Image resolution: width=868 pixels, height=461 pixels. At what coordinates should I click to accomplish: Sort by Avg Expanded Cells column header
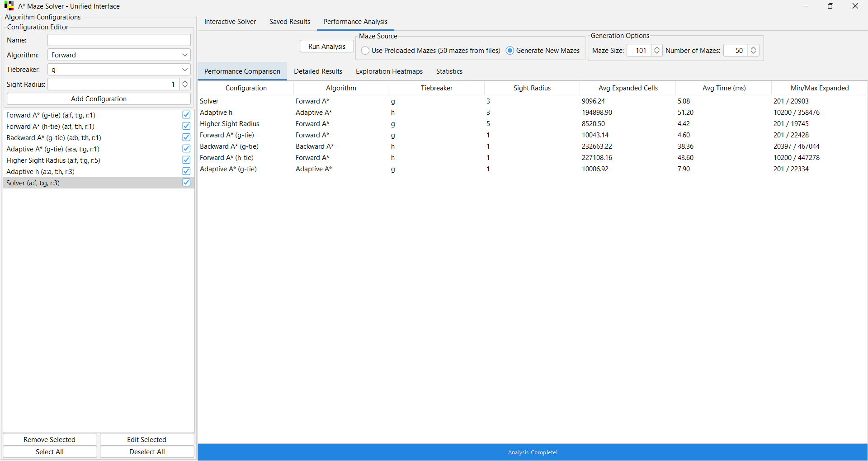point(628,88)
